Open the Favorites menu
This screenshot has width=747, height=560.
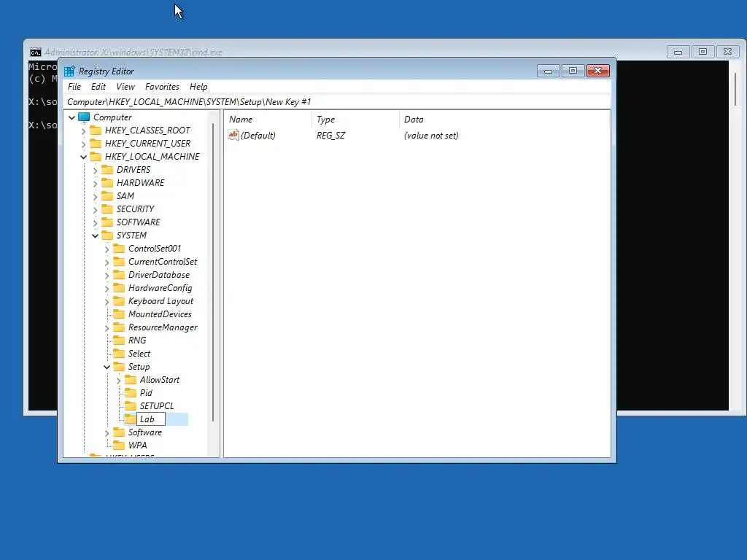tap(162, 87)
